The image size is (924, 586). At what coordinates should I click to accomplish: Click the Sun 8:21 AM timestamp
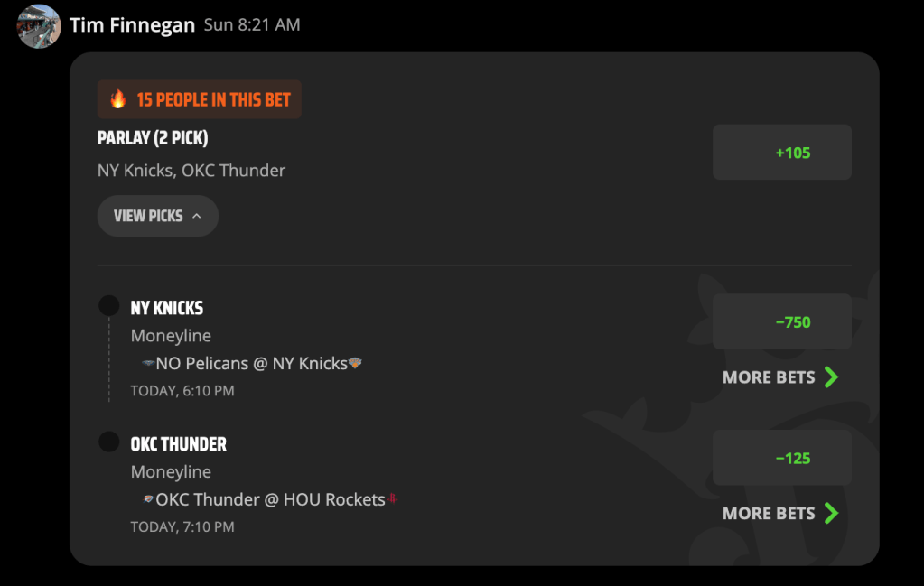(x=252, y=24)
